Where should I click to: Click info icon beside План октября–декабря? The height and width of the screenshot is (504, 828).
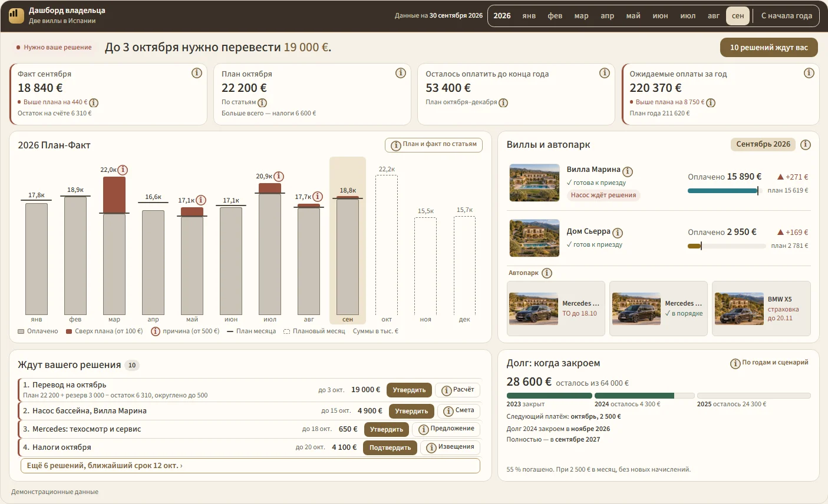click(x=503, y=102)
